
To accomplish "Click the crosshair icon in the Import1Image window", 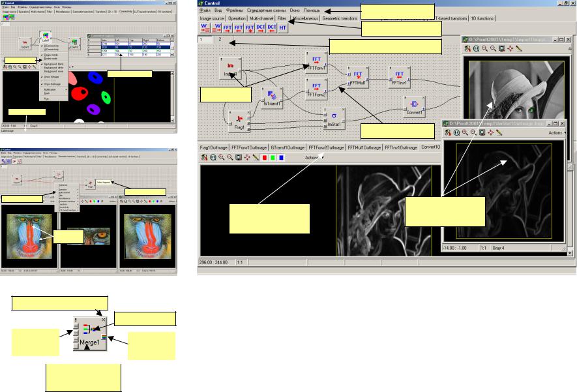I will point(510,48).
